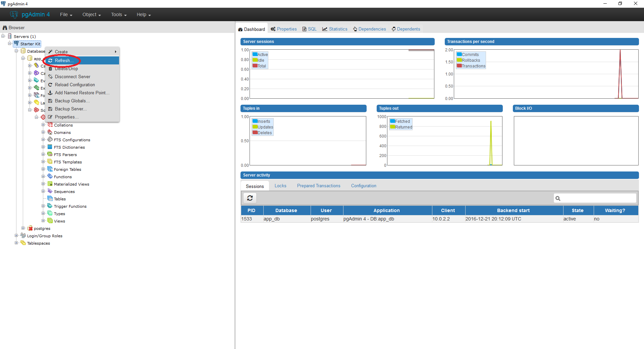The image size is (644, 349).
Task: Expand the postgres database node
Action: [x=23, y=228]
